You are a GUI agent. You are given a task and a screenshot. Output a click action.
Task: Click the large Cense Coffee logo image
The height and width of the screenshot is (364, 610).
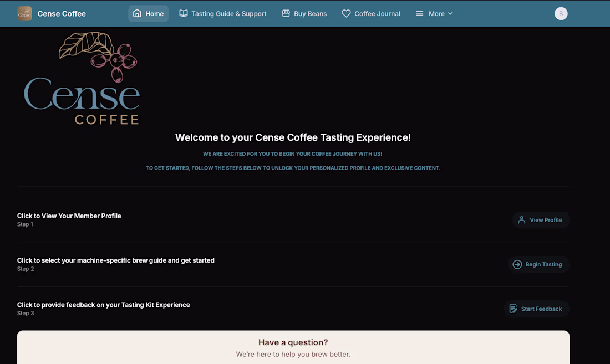point(82,78)
